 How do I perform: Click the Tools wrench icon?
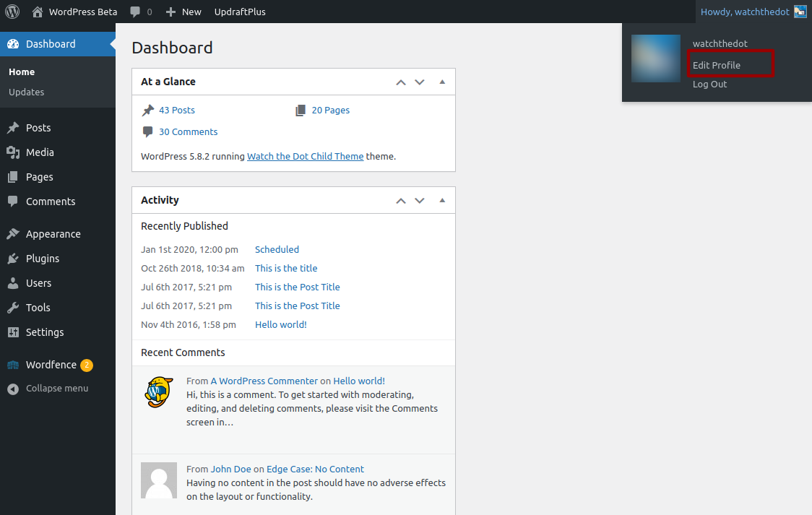click(13, 308)
